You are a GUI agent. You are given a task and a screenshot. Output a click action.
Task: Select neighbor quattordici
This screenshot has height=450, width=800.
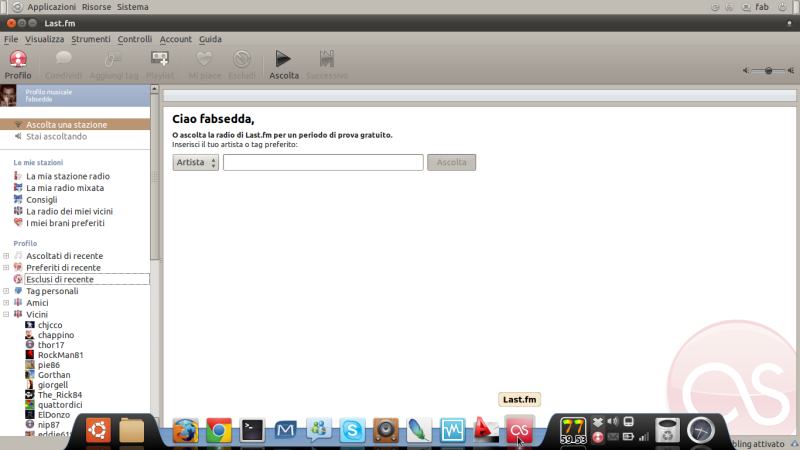point(60,405)
